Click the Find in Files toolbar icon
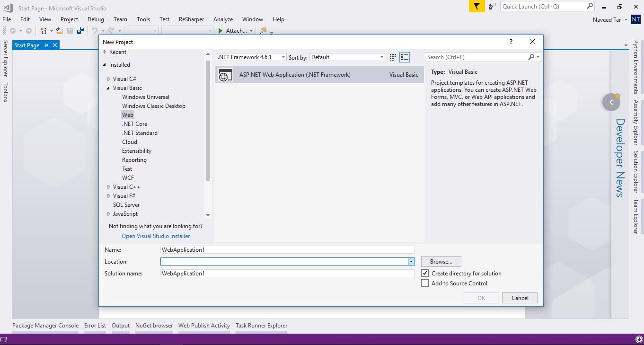 click(x=263, y=31)
